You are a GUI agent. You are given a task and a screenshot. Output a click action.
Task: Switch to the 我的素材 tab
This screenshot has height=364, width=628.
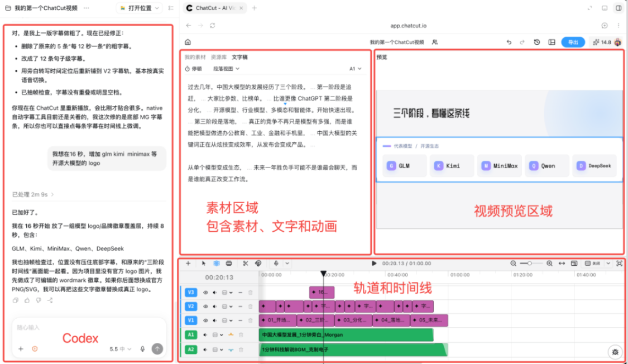[x=195, y=58]
